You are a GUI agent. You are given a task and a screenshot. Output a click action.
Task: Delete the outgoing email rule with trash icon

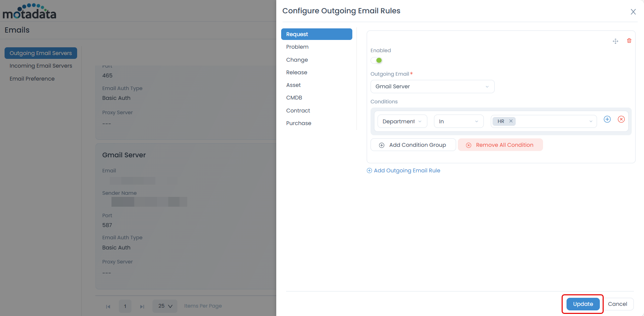(629, 41)
